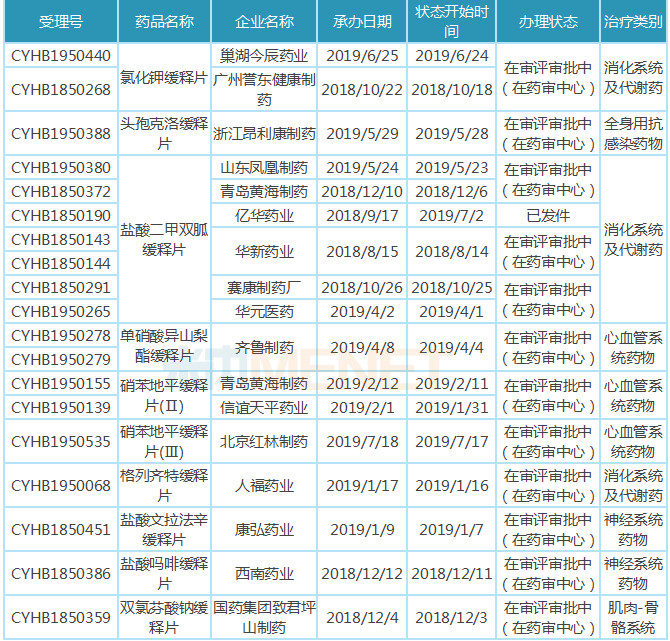The width and height of the screenshot is (670, 641).
Task: Select cell CYHB1850143
Action: pyautogui.click(x=61, y=239)
